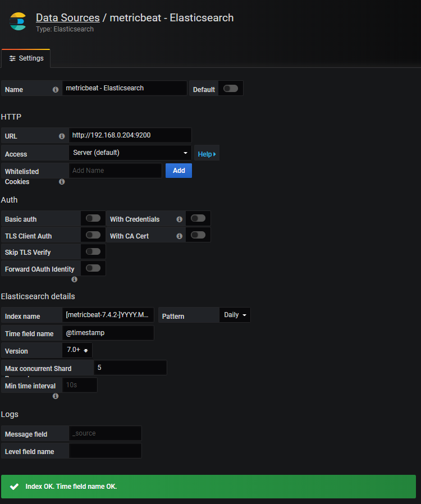Screen dimensions: 421x504
Task: Click the Name input field
Action: [x=125, y=88]
